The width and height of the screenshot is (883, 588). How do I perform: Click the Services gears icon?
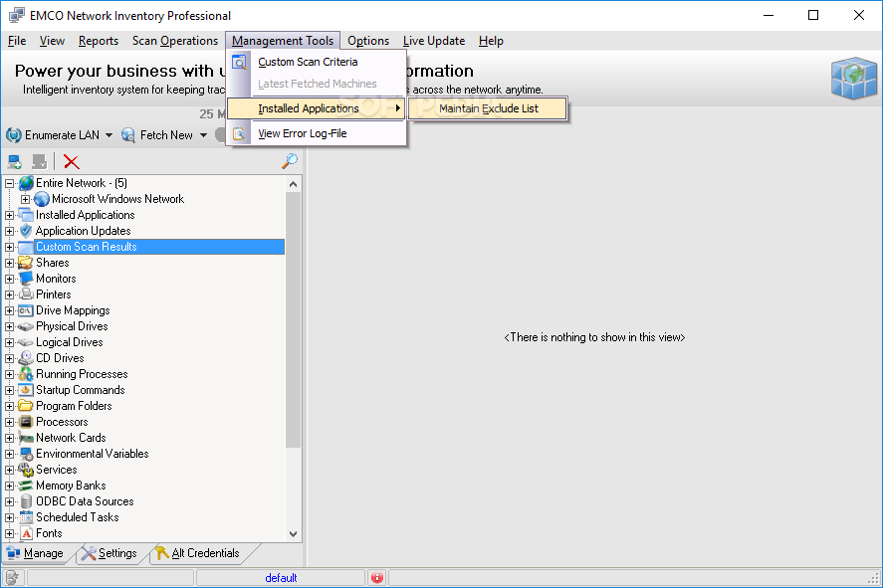pyautogui.click(x=26, y=470)
